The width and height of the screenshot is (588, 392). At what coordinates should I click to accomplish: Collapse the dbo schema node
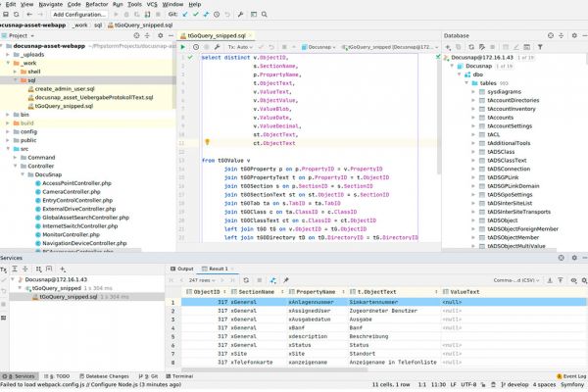coord(461,73)
